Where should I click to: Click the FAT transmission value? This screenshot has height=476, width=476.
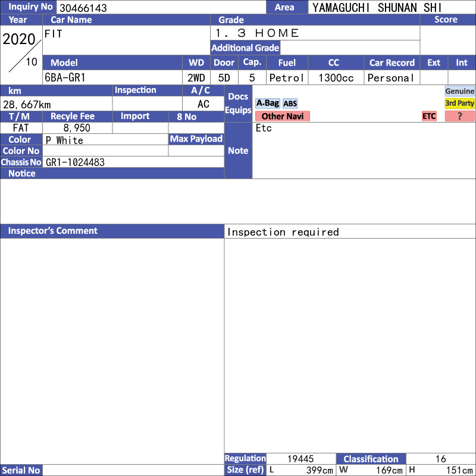pos(21,128)
